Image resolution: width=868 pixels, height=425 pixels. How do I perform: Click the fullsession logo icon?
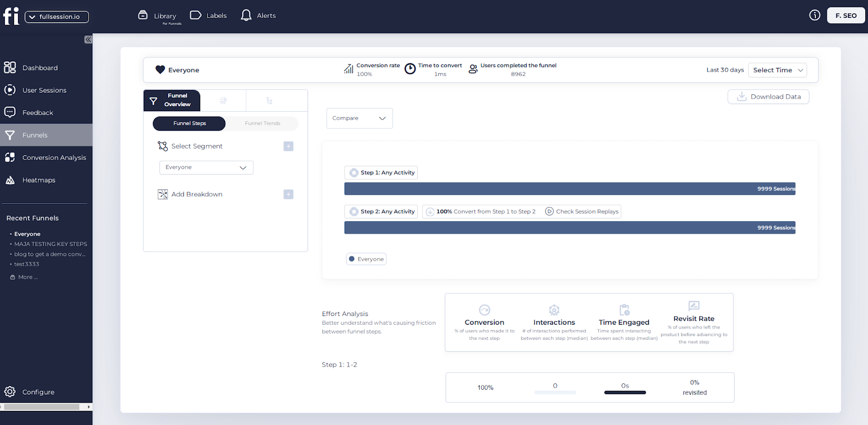coord(11,16)
